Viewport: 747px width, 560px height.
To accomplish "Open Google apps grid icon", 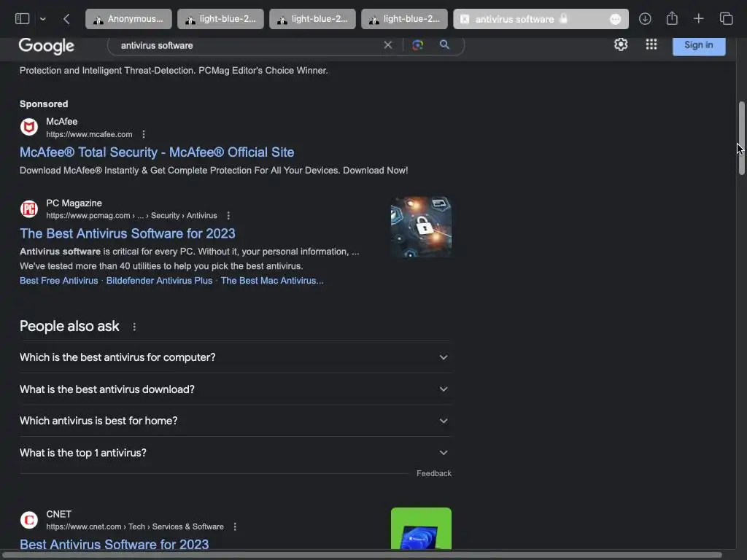I will point(651,44).
